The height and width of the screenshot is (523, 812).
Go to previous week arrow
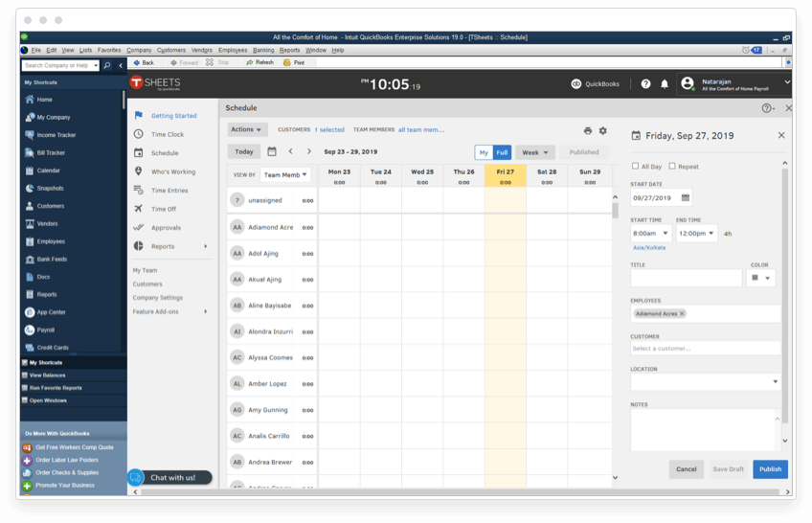pos(290,151)
